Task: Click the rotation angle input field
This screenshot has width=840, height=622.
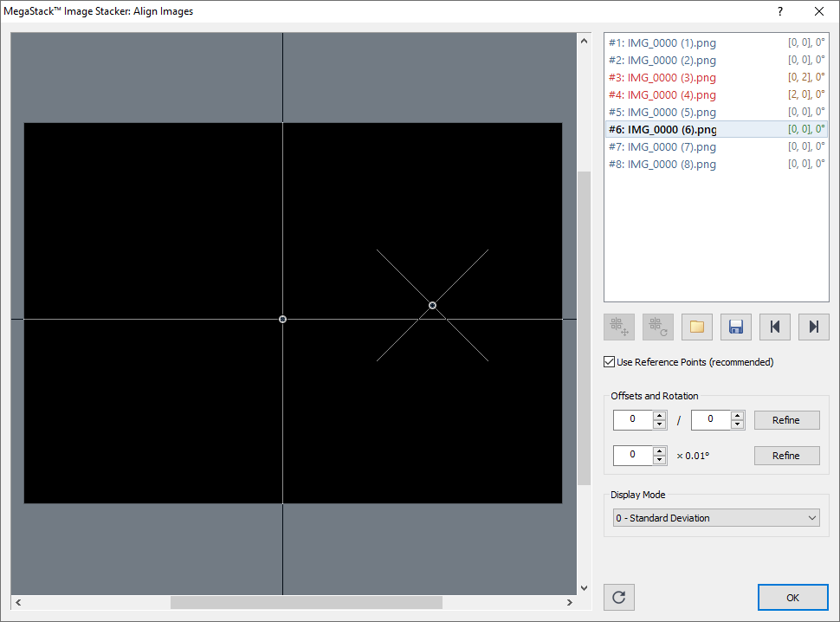Action: tap(632, 455)
